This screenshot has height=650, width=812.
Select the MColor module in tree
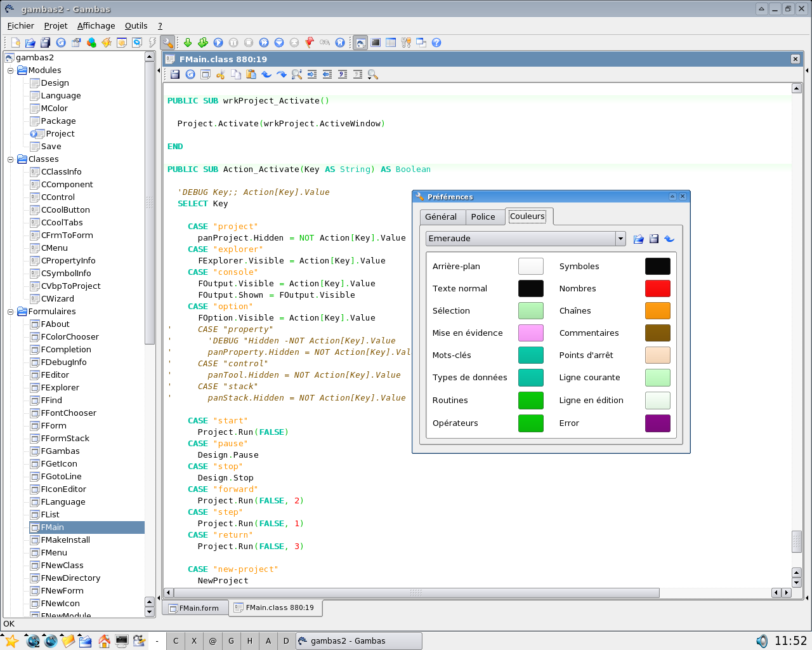pos(55,109)
